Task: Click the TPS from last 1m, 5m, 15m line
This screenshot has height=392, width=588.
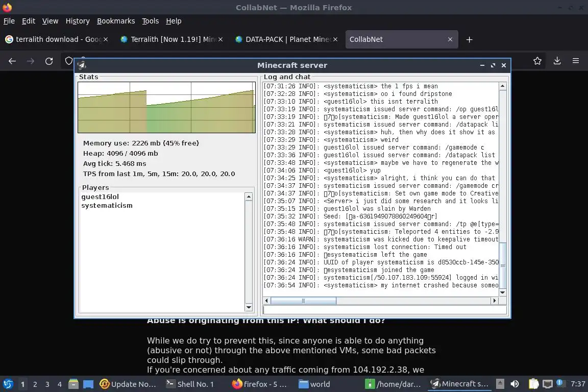Action: [x=159, y=174]
